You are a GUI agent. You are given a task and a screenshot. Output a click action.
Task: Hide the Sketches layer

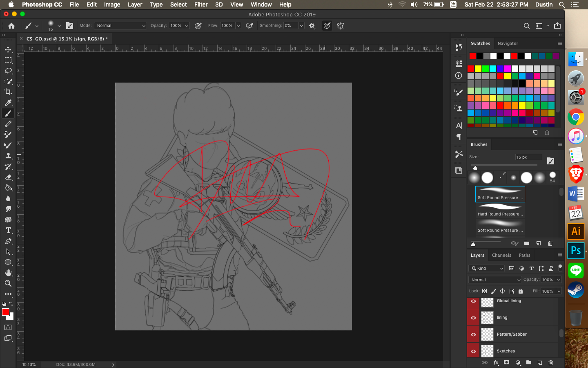[x=473, y=351]
